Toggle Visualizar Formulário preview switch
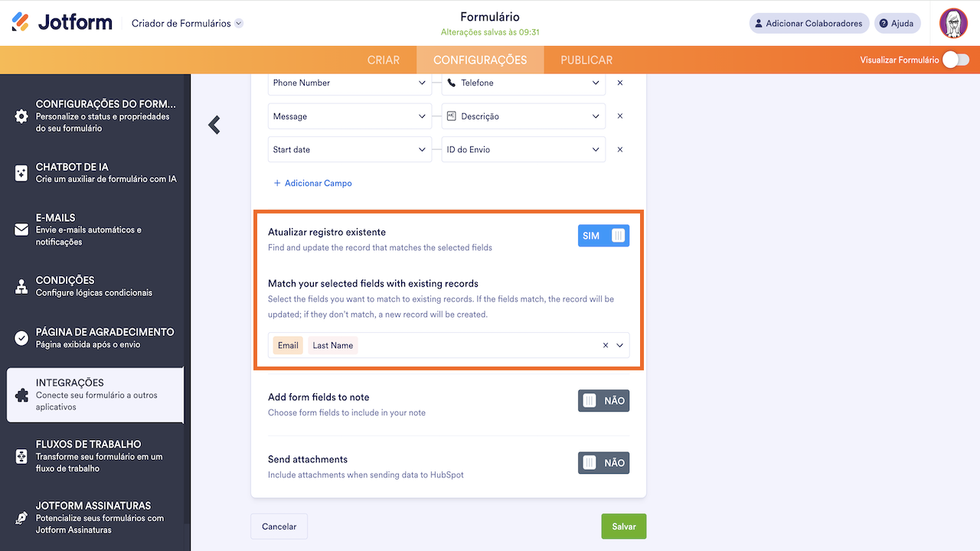Viewport: 980px width, 551px height. 955,60
